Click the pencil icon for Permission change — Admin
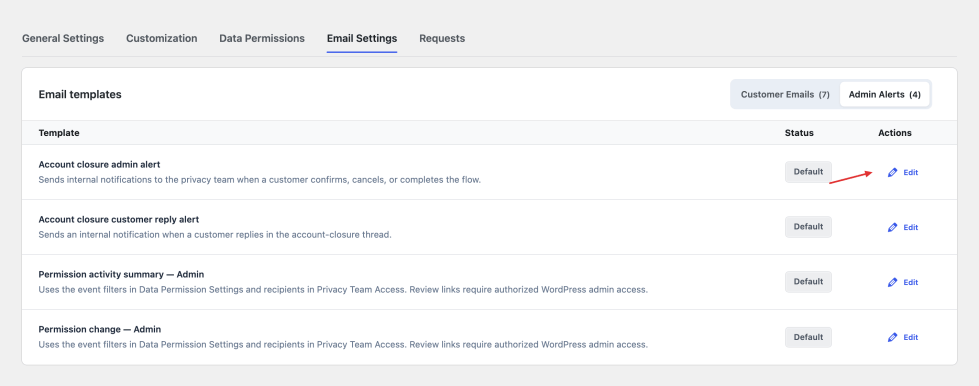979x386 pixels. 892,337
